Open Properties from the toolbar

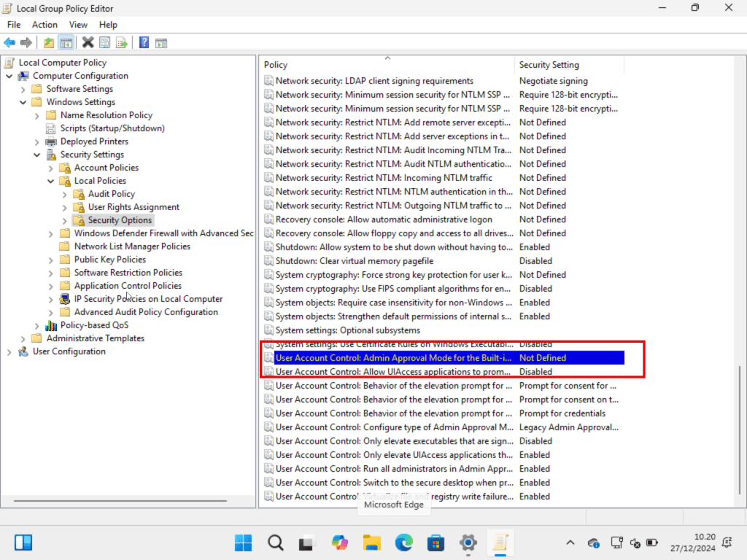click(104, 43)
